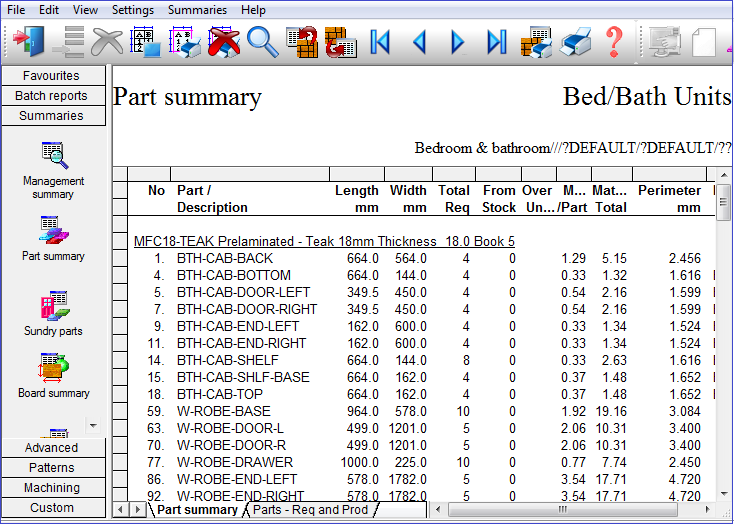Viewport: 734px width, 524px height.
Task: Click the horizontal scrollbar right arrow
Action: 707,509
